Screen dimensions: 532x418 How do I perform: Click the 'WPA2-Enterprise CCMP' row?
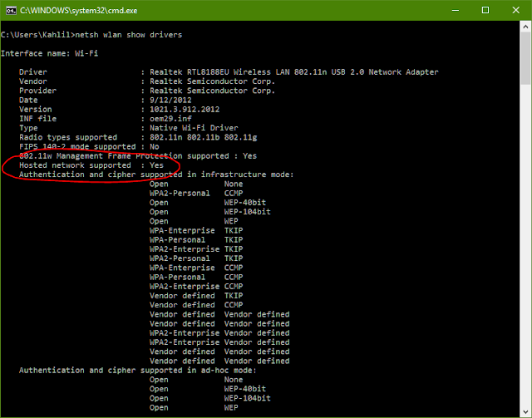tap(196, 287)
